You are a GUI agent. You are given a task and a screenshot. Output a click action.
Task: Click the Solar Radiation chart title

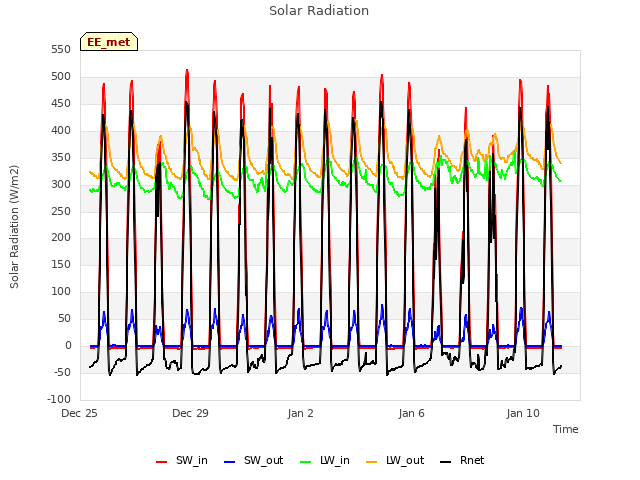319,11
